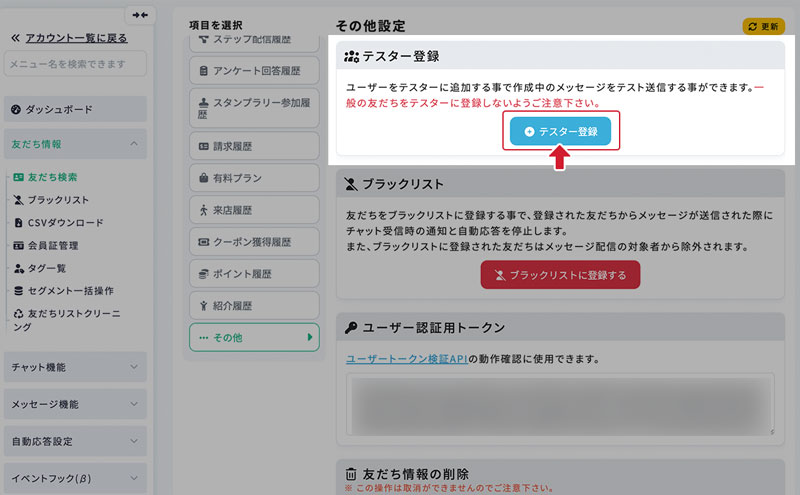Select the クーポン獲得履歴 tab
800x495 pixels.
(254, 242)
